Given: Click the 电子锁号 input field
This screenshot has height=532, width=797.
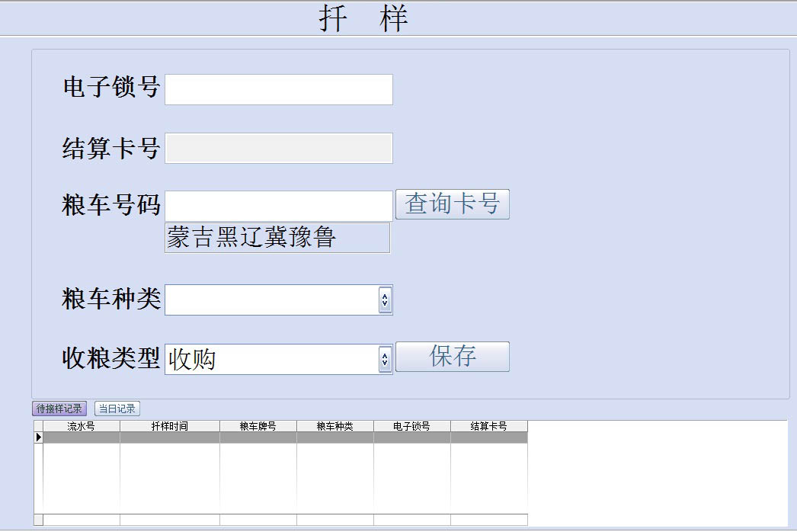Looking at the screenshot, I should coord(278,89).
